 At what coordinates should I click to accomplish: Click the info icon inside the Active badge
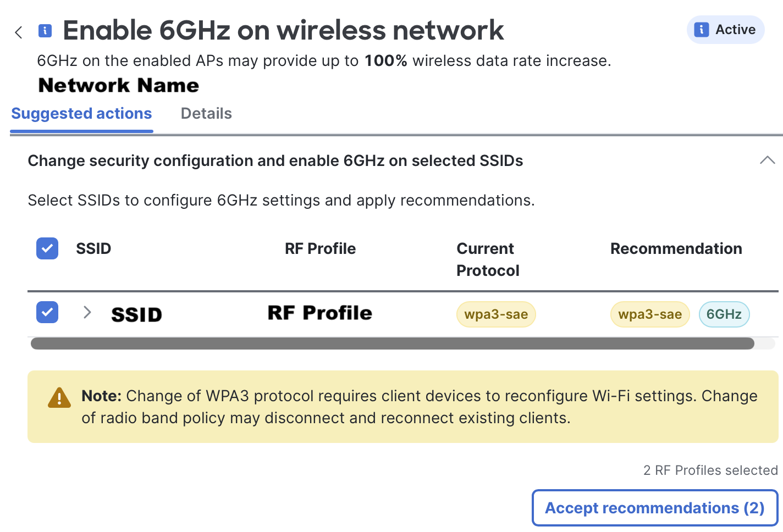click(x=702, y=30)
